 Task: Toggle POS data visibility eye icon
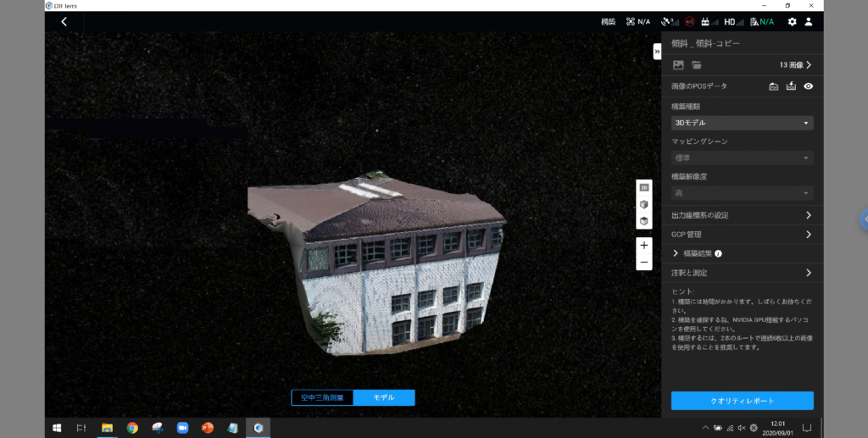pyautogui.click(x=809, y=86)
